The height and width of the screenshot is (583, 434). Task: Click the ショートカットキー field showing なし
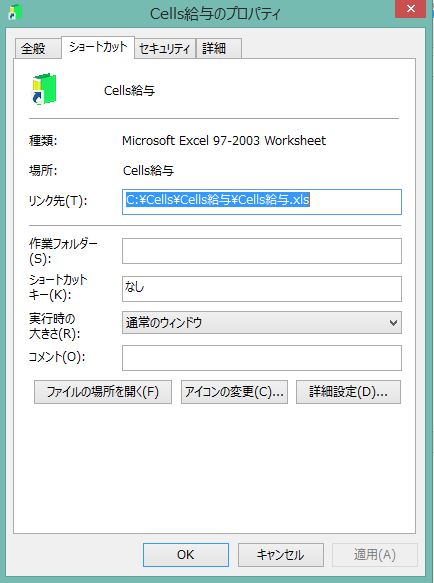tap(262, 289)
